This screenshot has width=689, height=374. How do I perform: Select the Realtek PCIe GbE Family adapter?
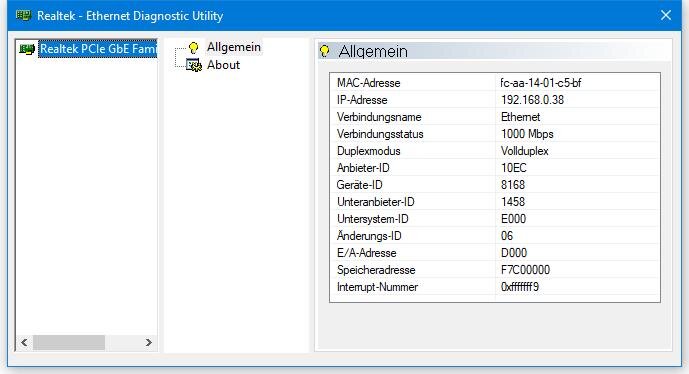click(98, 49)
